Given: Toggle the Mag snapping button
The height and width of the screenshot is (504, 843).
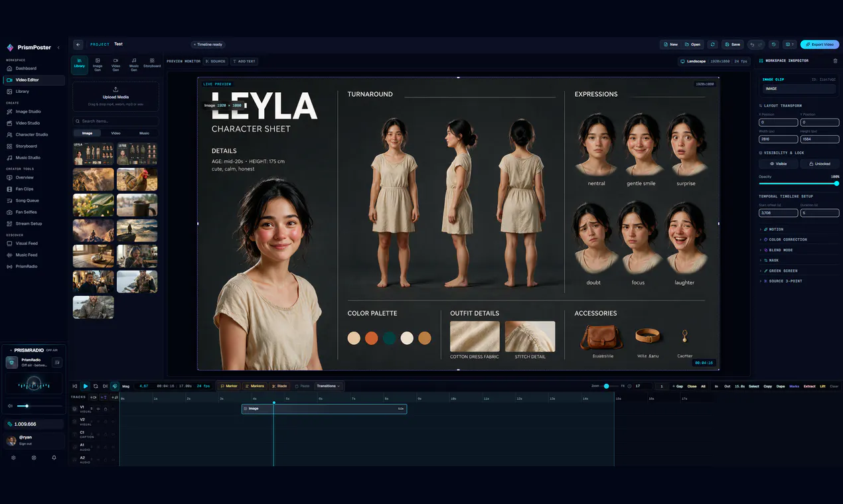Looking at the screenshot, I should pyautogui.click(x=125, y=386).
